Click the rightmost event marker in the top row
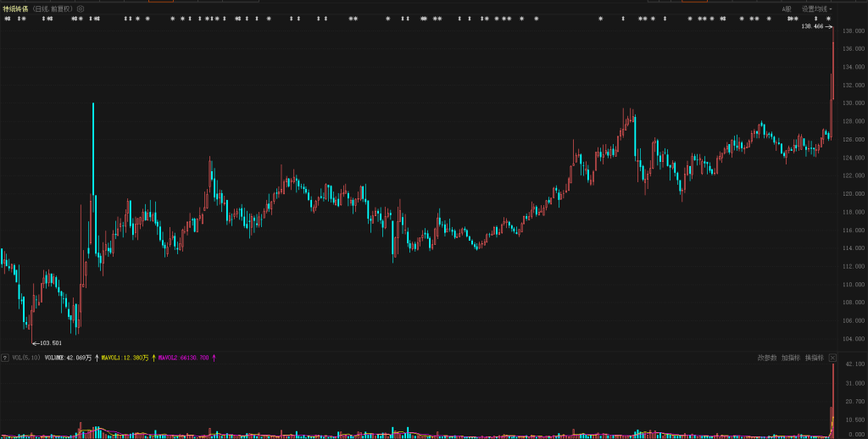 pos(828,19)
